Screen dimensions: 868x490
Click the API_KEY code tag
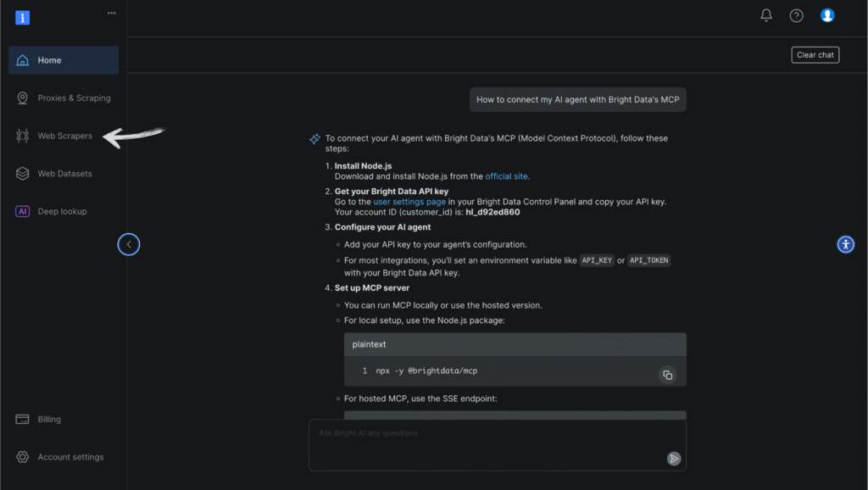597,260
